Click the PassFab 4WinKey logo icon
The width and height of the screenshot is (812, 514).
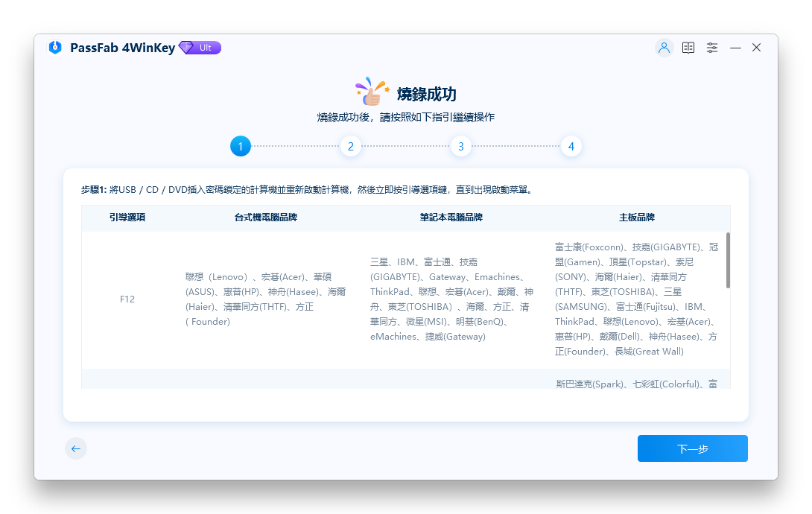point(55,48)
